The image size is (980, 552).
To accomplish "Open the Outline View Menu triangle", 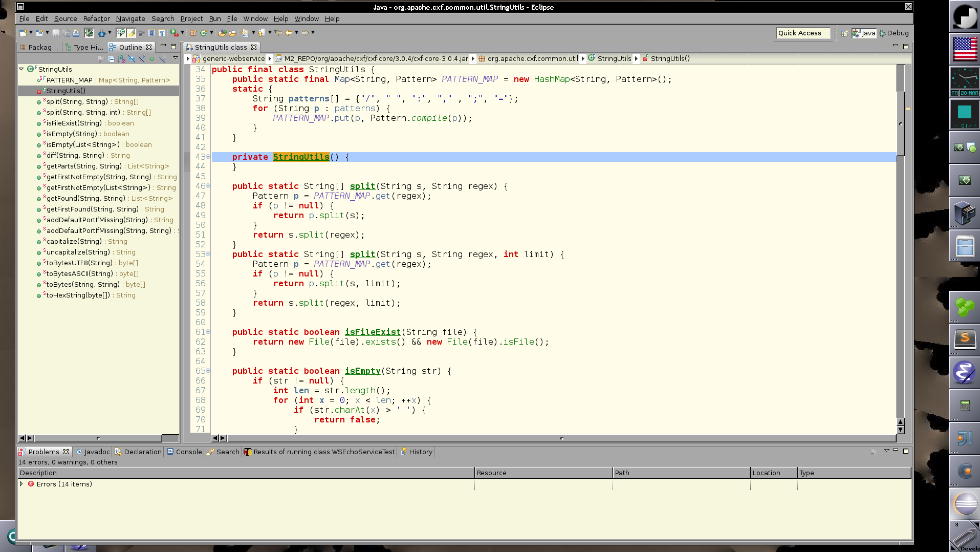I will pyautogui.click(x=175, y=58).
